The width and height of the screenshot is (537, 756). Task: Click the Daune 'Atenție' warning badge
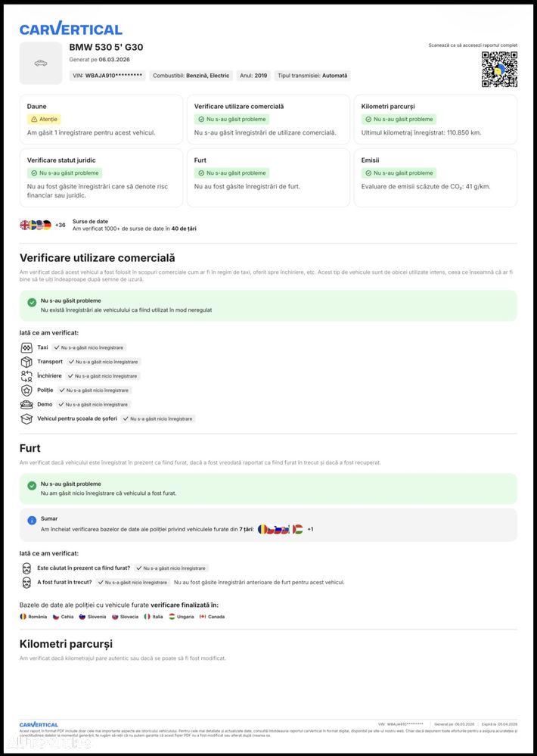[44, 120]
